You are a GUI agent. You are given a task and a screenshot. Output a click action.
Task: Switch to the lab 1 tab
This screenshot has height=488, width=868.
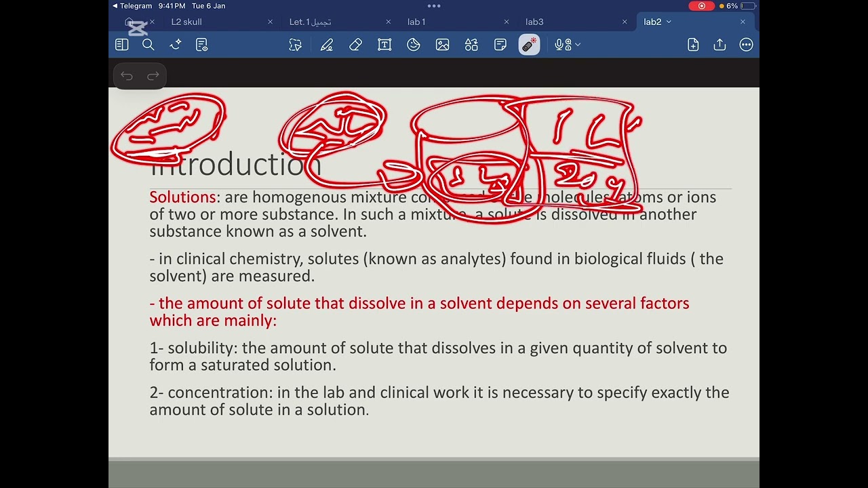pos(416,22)
